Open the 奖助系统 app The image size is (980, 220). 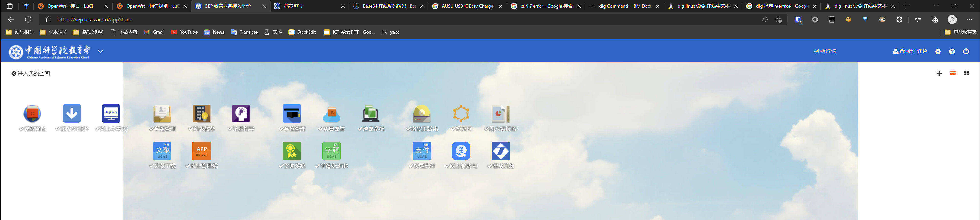[x=292, y=151]
